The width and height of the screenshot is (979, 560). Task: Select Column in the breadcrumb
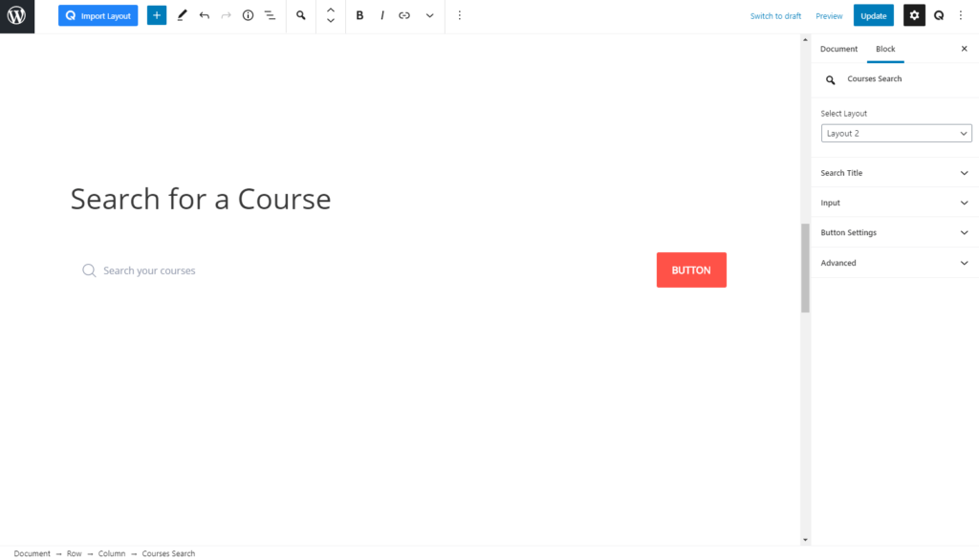112,553
